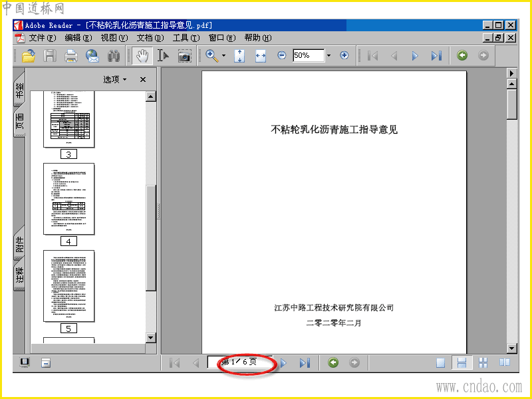Choose the Select Text tool
The image size is (532, 399).
(163, 55)
